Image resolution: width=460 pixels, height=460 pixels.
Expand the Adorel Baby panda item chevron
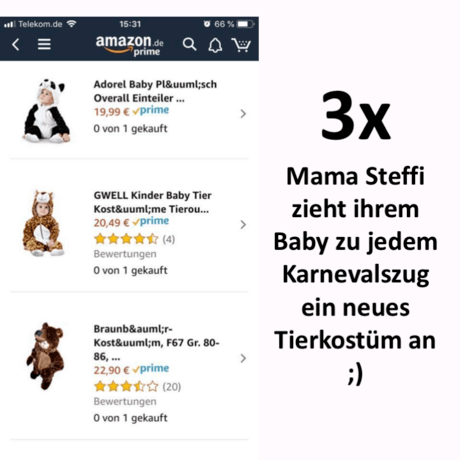(243, 114)
